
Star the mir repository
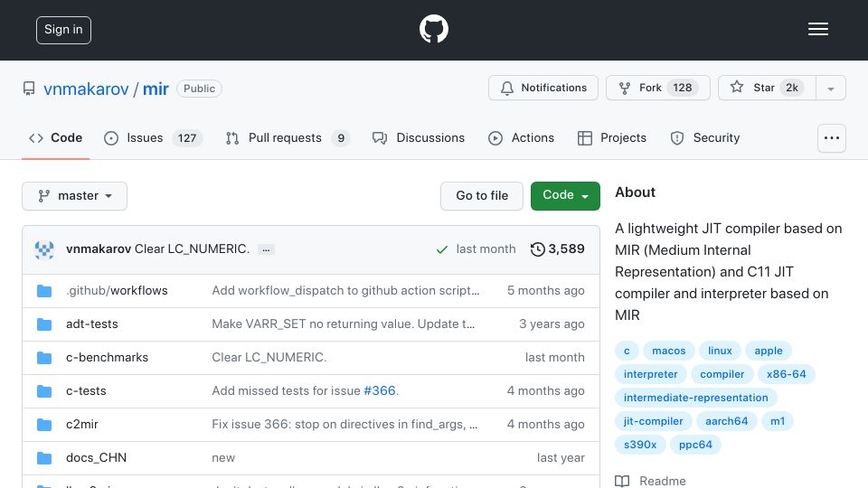767,88
